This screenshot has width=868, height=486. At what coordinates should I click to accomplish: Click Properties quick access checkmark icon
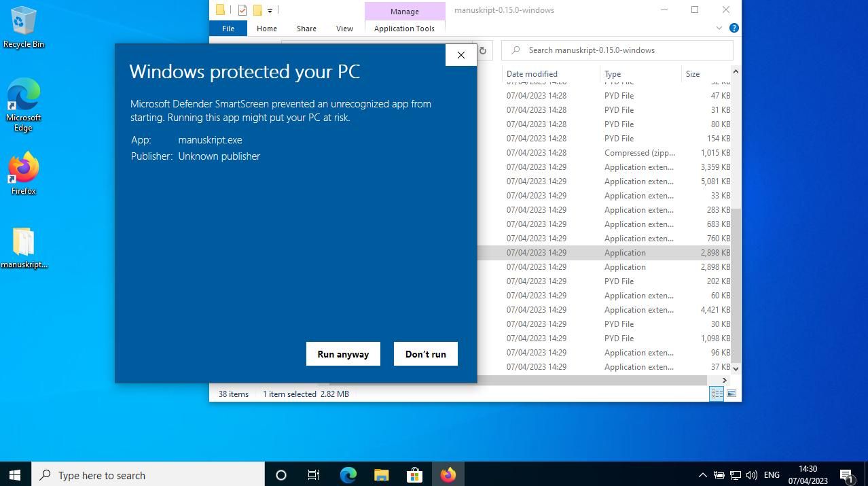tap(242, 10)
